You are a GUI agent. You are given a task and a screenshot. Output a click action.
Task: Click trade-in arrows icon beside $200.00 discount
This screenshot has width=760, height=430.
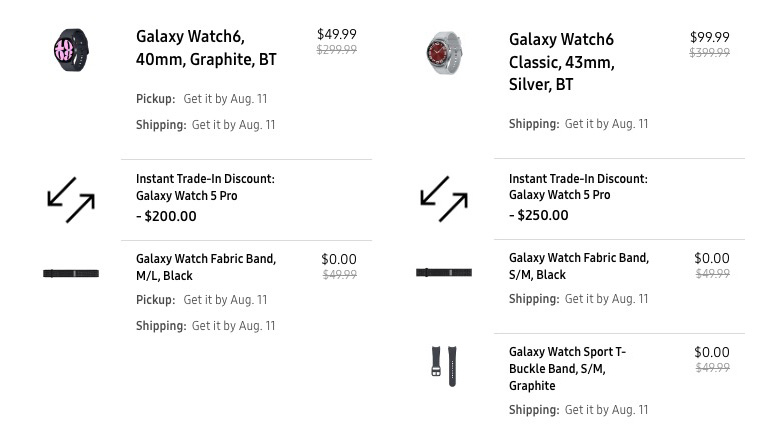pyautogui.click(x=71, y=200)
